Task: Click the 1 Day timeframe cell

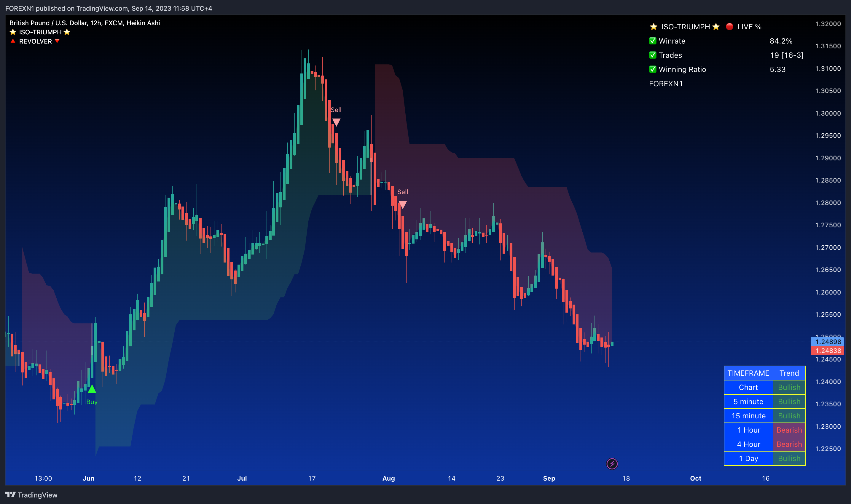Action: 748,458
